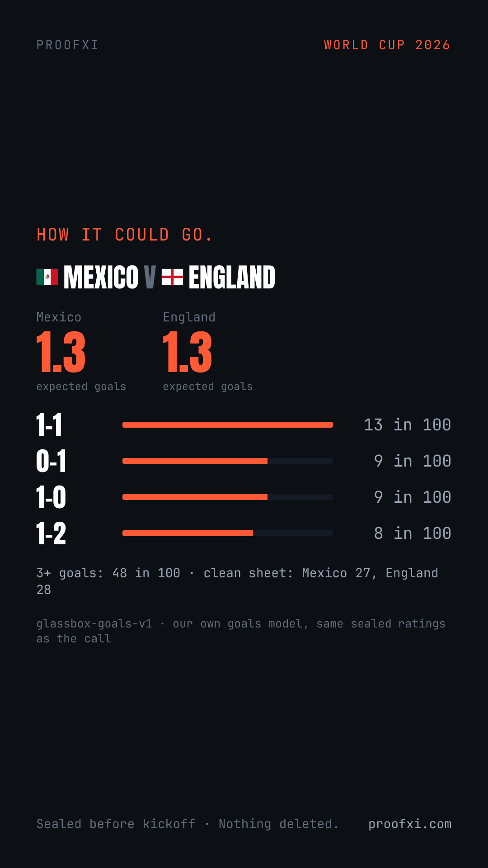Image resolution: width=488 pixels, height=868 pixels.
Task: Click the 1-2 scoreline probability bar
Action: pyautogui.click(x=228, y=533)
